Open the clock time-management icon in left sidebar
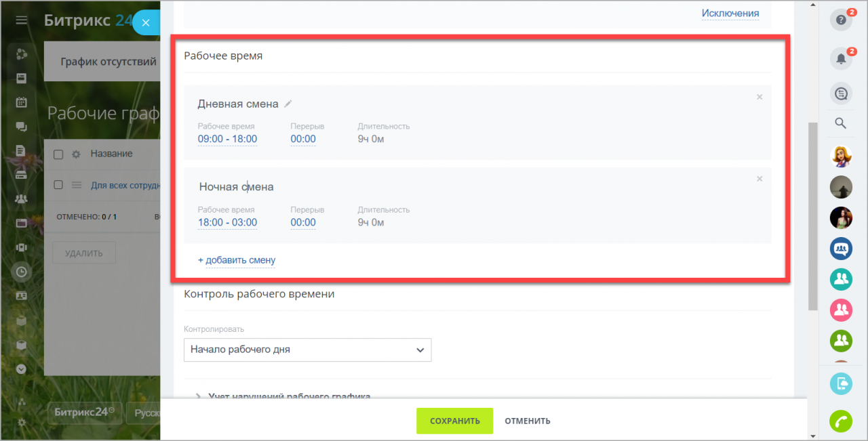The image size is (868, 441). [x=22, y=272]
